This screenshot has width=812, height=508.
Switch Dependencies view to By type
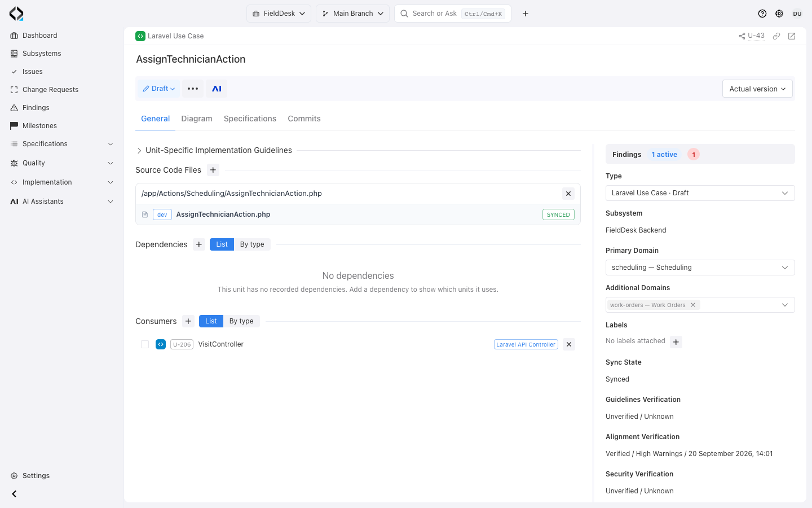[252, 244]
